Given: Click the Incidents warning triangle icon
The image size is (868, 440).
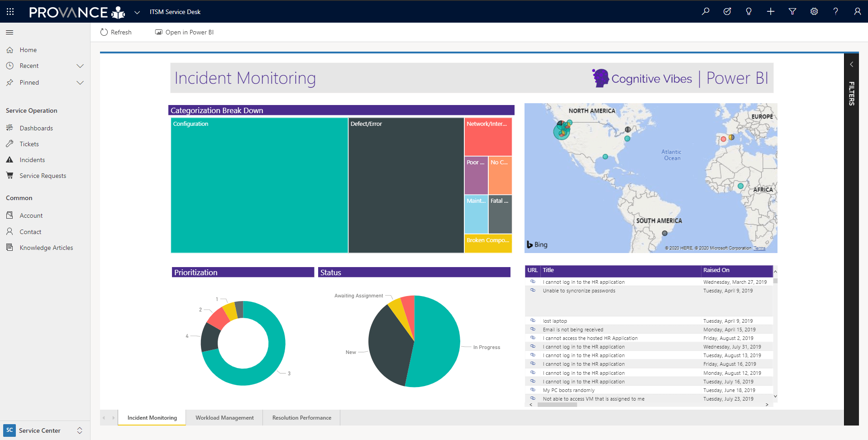Looking at the screenshot, I should pyautogui.click(x=10, y=160).
